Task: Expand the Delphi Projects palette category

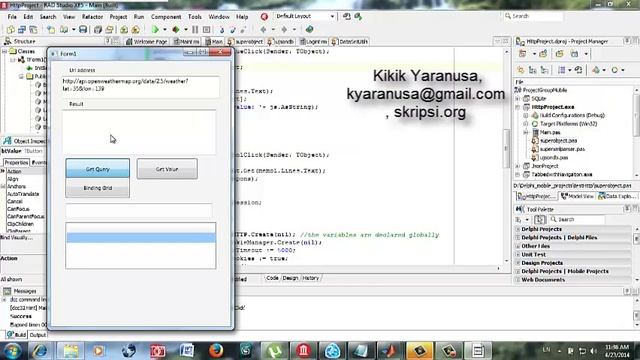Action: click(x=518, y=229)
